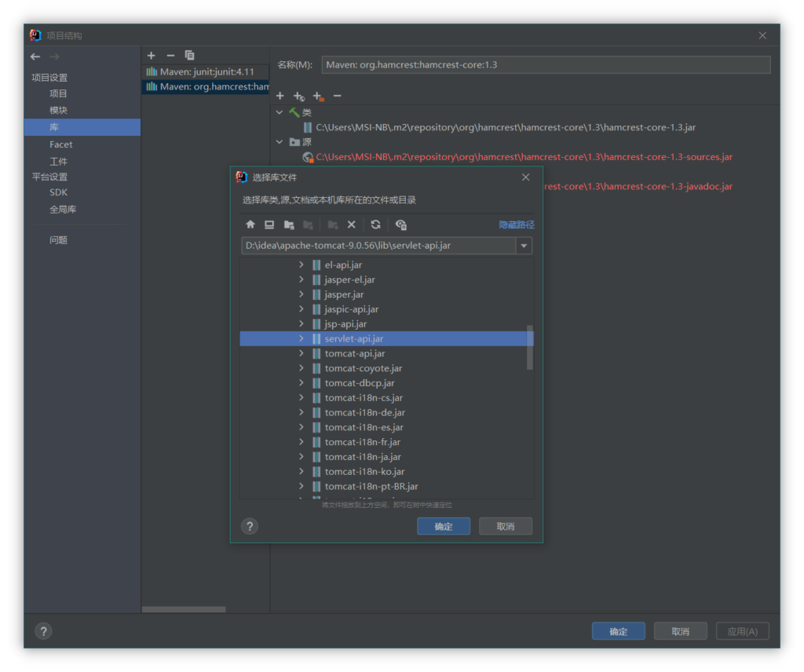Navigate back with left arrow
Screen dimensions: 804x672
[35, 57]
